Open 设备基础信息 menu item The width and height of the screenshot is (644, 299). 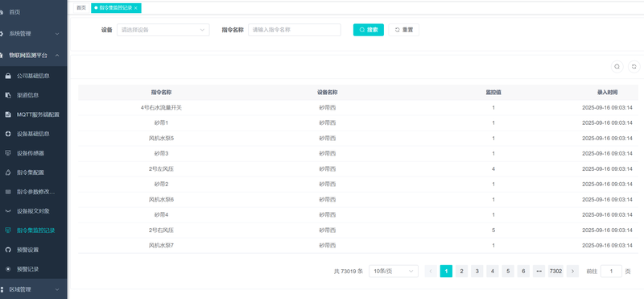[33, 134]
